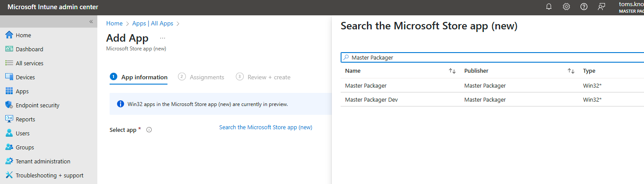Click the Home breadcrumb link

point(114,23)
